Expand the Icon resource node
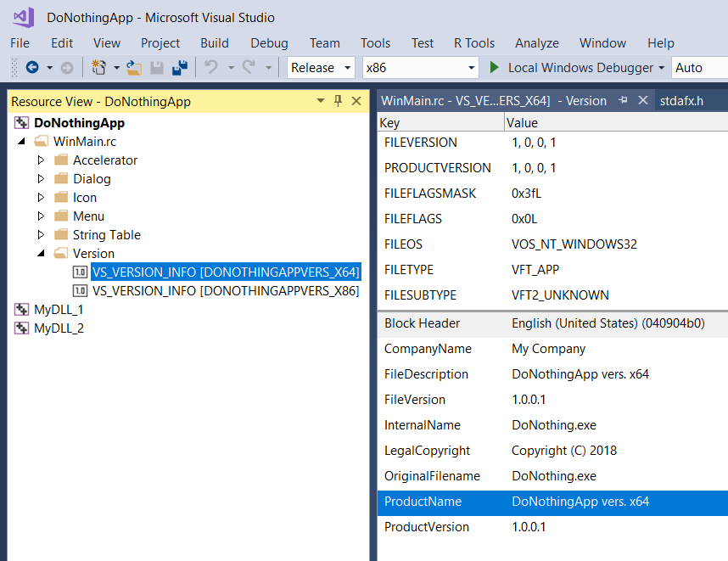Viewport: 728px width, 561px height. 41,197
